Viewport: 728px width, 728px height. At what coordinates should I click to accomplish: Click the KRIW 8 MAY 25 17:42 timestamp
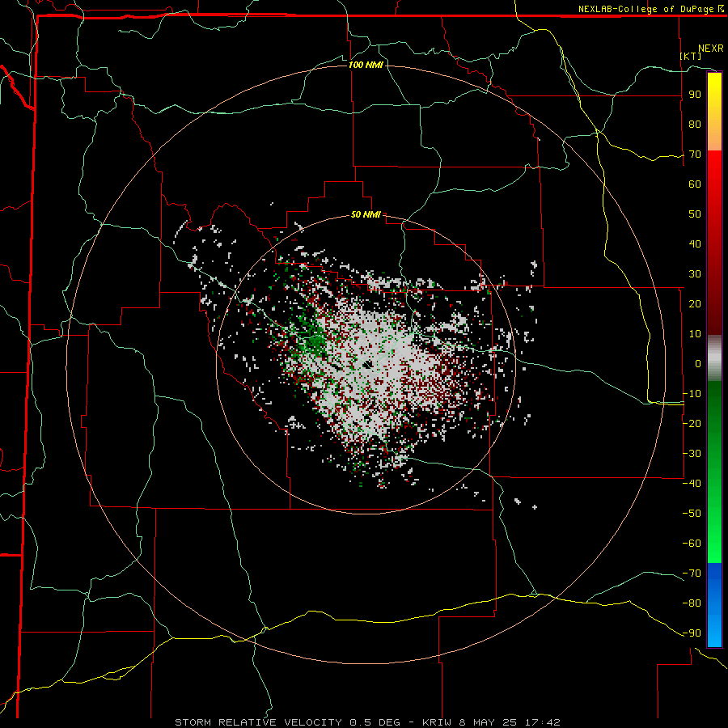(491, 722)
